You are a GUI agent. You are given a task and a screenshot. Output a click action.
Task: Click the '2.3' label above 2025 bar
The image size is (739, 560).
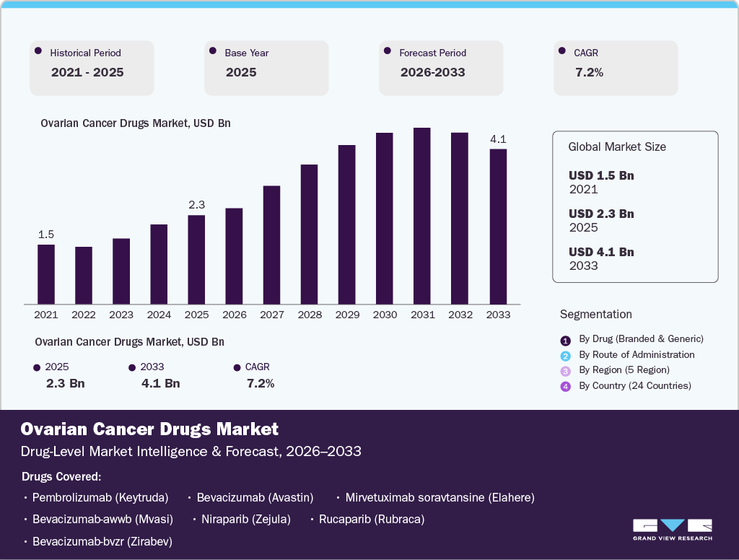pyautogui.click(x=196, y=204)
